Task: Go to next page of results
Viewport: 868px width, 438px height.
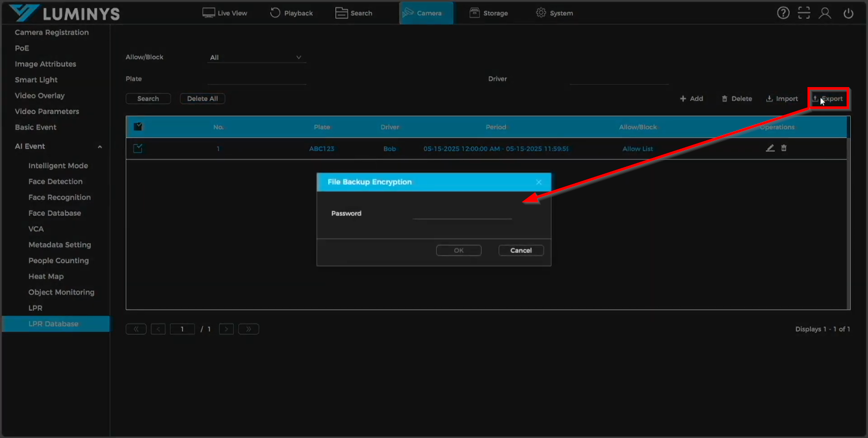Action: [x=226, y=329]
